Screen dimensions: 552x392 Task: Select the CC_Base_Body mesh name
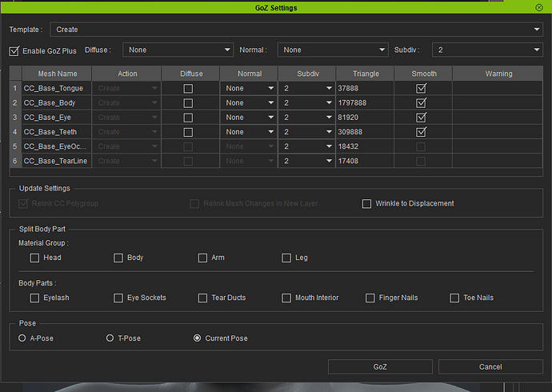coord(50,102)
